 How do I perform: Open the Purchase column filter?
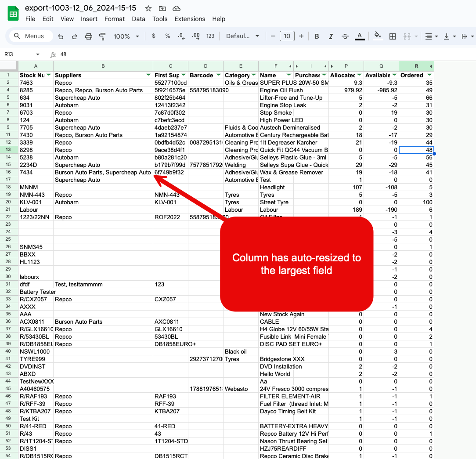(x=324, y=75)
